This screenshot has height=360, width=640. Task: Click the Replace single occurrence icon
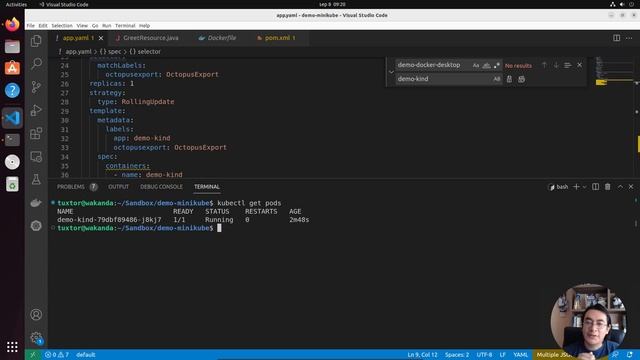pyautogui.click(x=509, y=79)
